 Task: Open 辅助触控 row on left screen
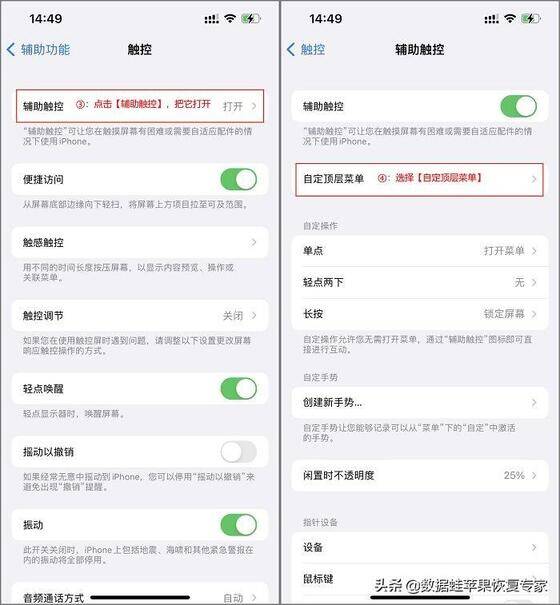tap(140, 106)
